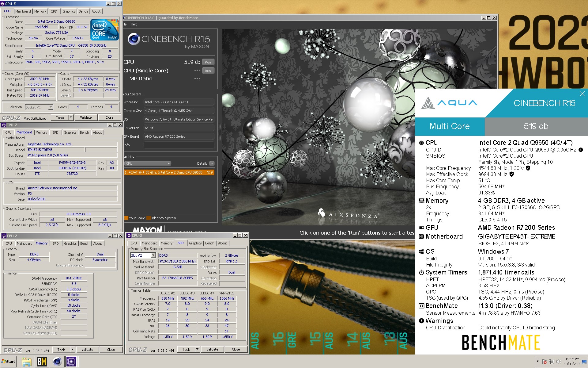This screenshot has height=368, width=588.
Task: Click the Show Desktop button beside the clock
Action: point(584,362)
